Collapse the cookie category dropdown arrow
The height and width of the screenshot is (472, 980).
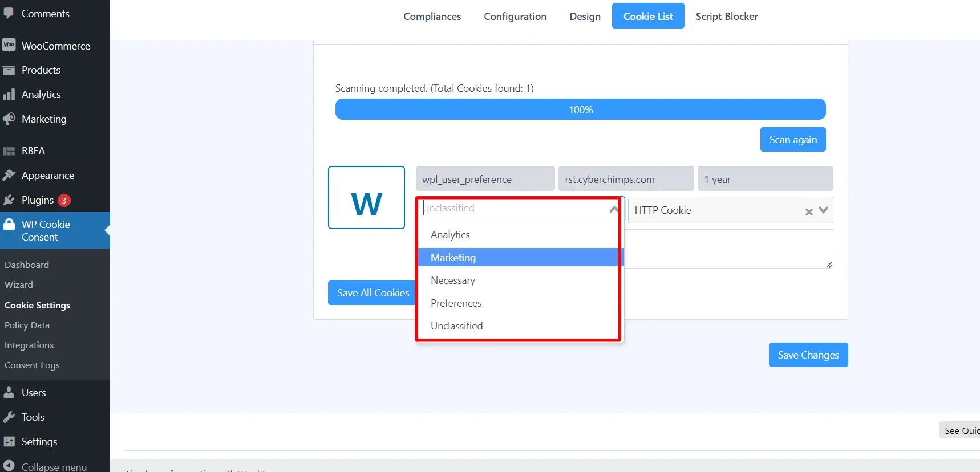point(613,209)
